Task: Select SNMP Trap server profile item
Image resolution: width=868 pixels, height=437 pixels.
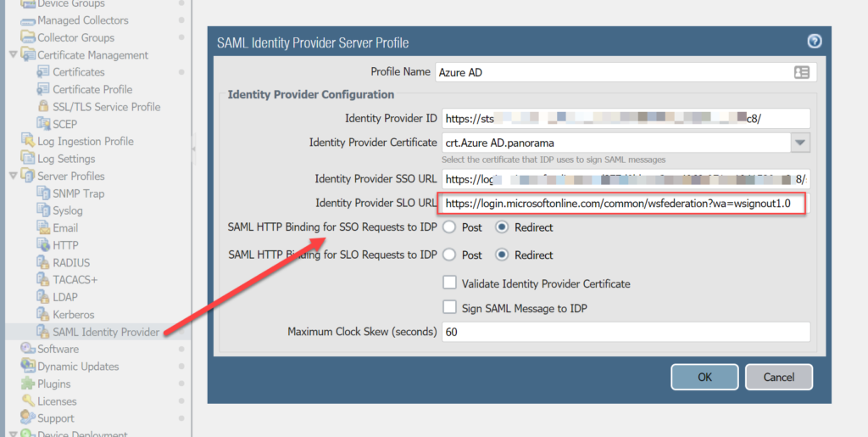Action: coord(78,193)
